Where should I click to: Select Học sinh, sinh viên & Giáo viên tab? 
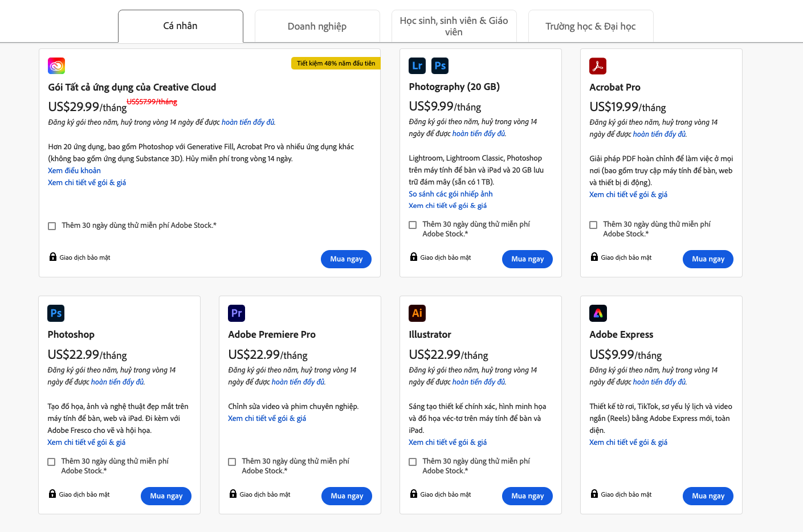pos(454,26)
